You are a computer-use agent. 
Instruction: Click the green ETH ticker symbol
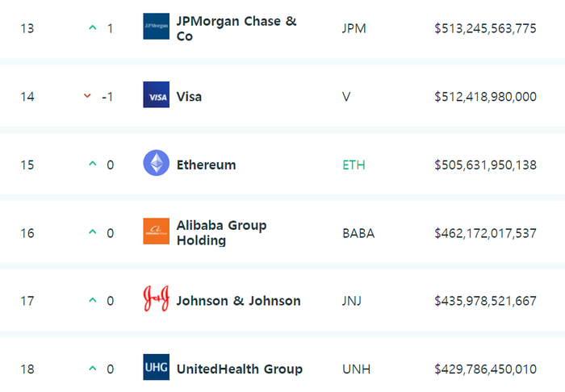tap(354, 165)
